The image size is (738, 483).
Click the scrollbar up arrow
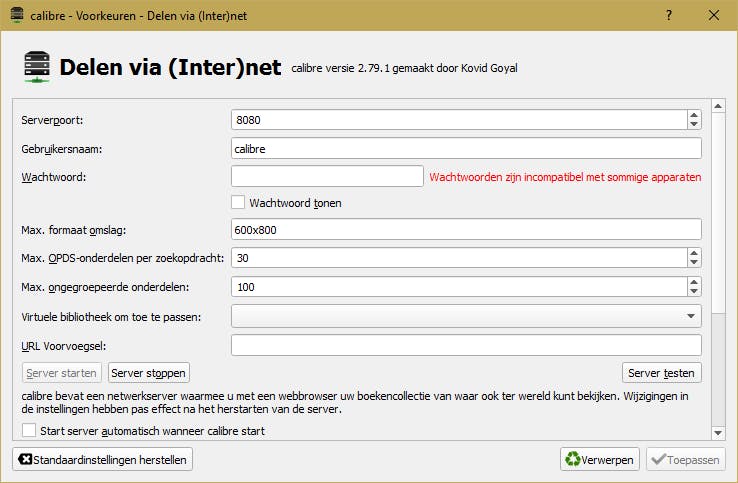(x=718, y=106)
